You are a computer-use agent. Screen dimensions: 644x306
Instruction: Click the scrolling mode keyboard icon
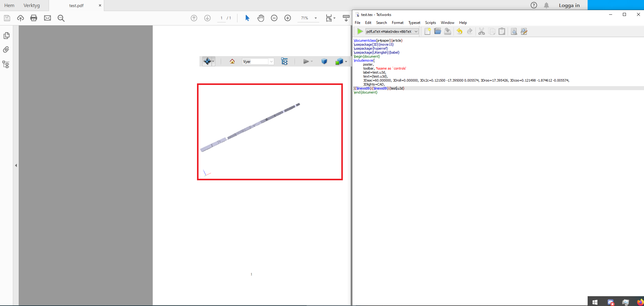point(346,18)
